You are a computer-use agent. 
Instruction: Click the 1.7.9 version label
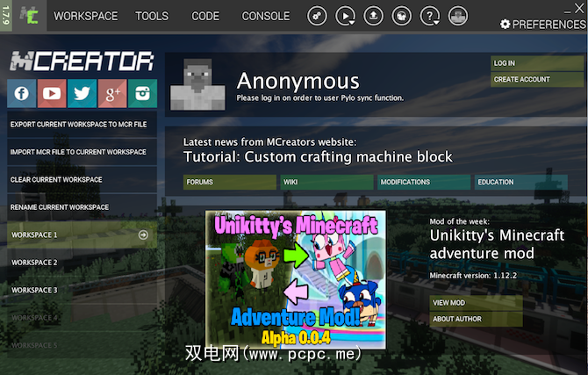pos(5,16)
